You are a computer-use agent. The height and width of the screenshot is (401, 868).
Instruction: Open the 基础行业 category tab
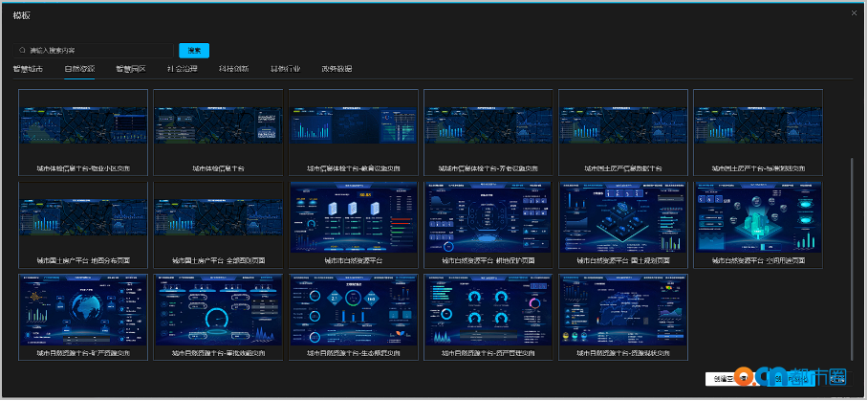tap(285, 69)
